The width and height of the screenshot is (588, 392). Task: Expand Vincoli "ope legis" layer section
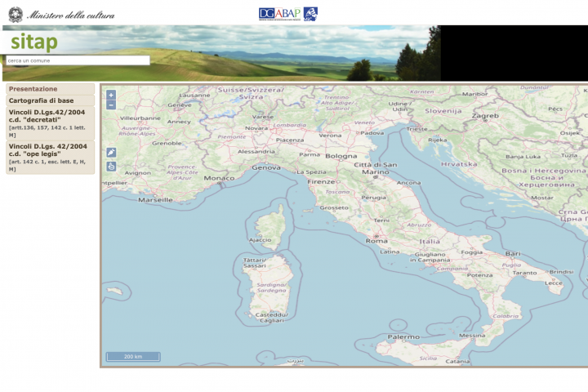50,157
